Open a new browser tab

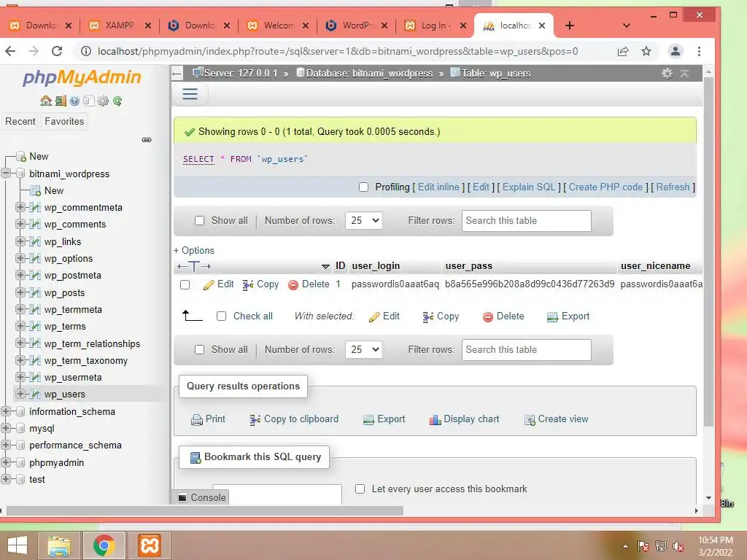(x=570, y=26)
